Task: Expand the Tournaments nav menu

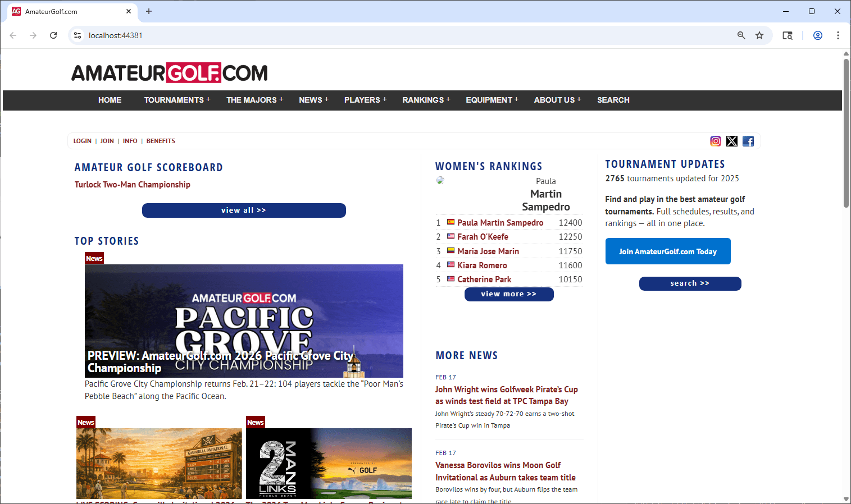Action: [x=176, y=100]
